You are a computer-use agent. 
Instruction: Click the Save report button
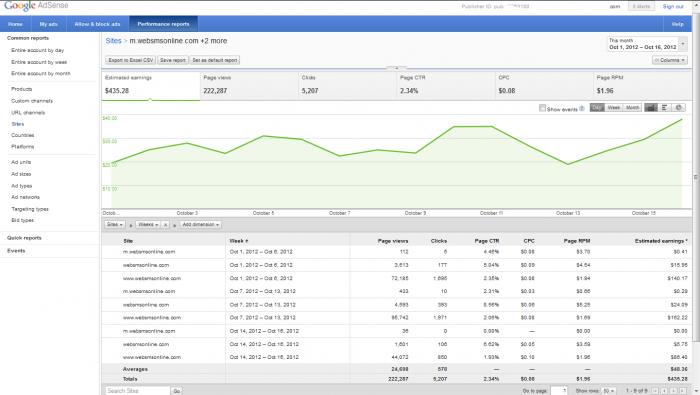(x=173, y=60)
